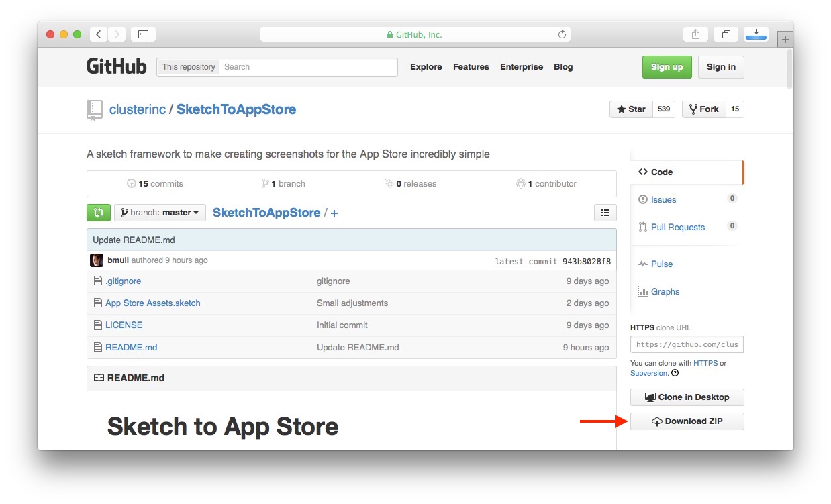Open the LICENSE file link
The width and height of the screenshot is (831, 504).
124,325
